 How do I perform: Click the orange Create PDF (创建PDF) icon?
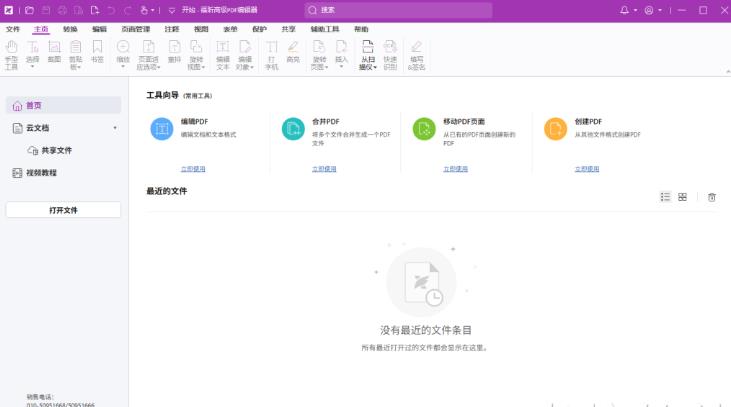coord(556,129)
